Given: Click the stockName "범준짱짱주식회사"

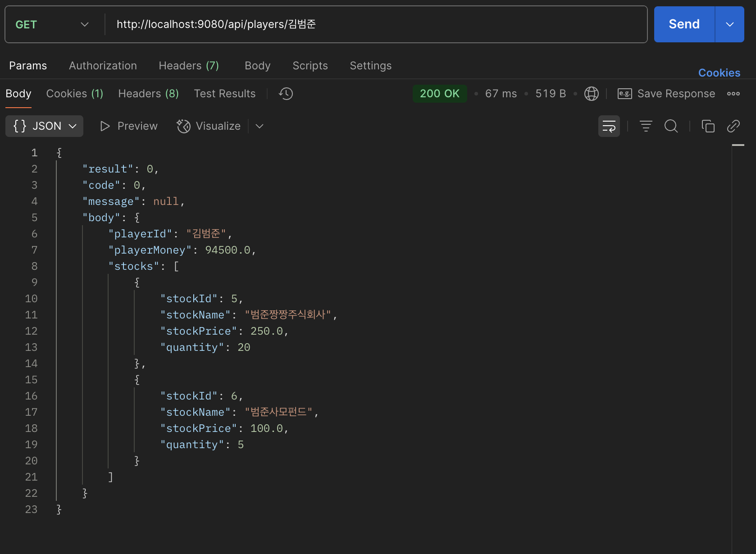Looking at the screenshot, I should (288, 315).
